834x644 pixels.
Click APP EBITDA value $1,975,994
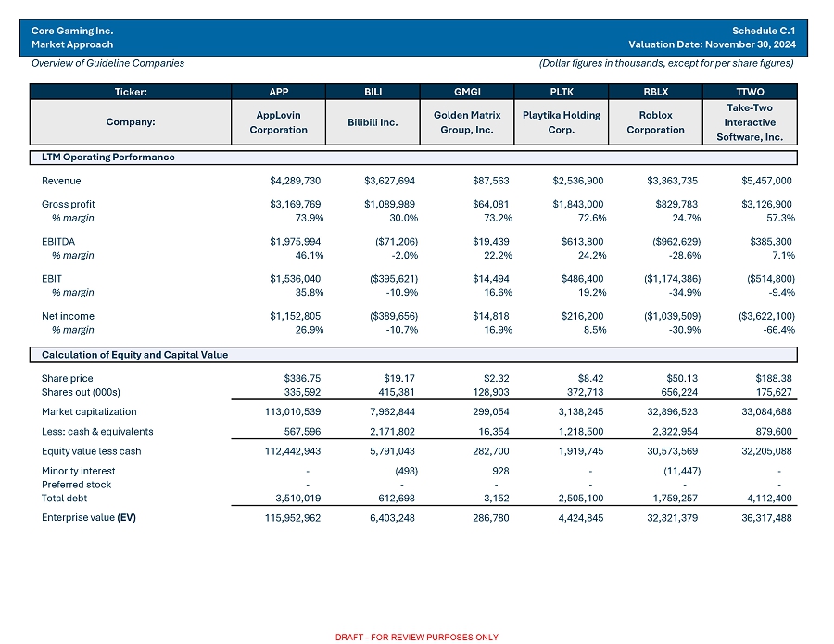296,242
